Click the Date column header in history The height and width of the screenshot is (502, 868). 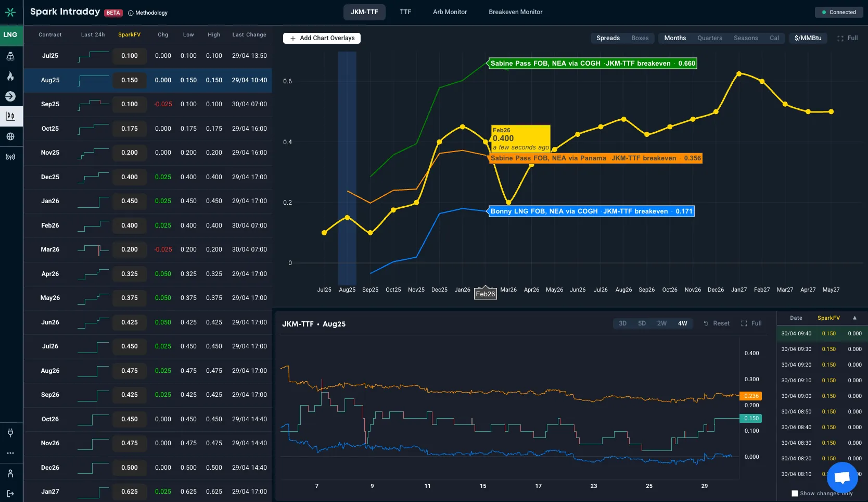[x=796, y=318]
